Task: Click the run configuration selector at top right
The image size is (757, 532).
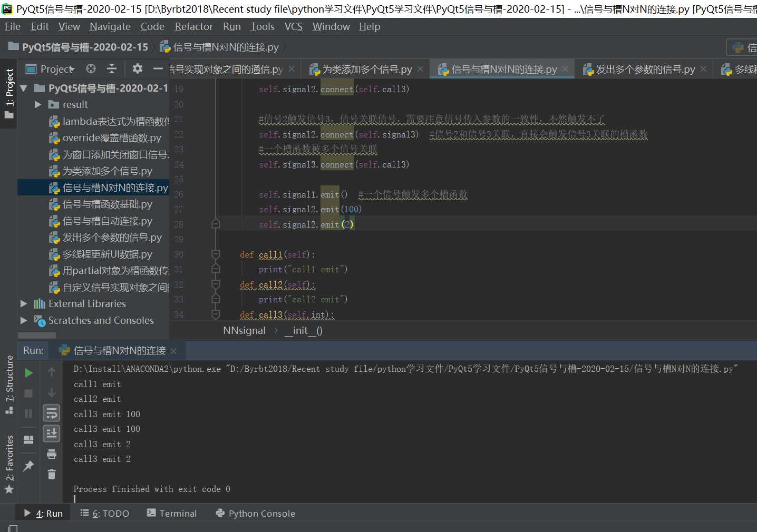Action: (x=742, y=47)
